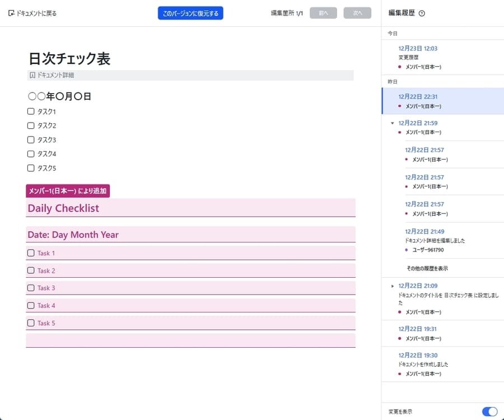The height and width of the screenshot is (420, 504).
Task: Check the タスク1 checkbox
Action: [30, 111]
